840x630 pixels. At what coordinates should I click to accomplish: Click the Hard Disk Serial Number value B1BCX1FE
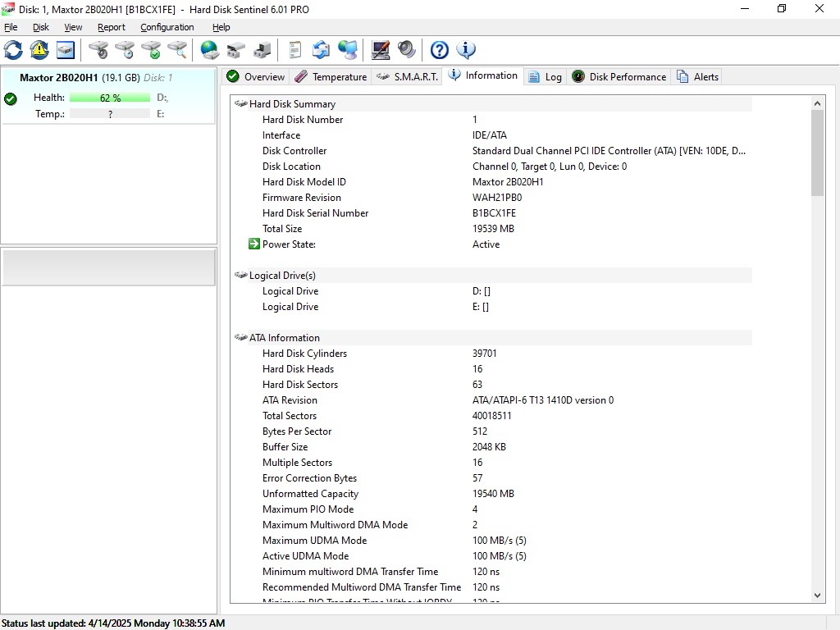494,213
